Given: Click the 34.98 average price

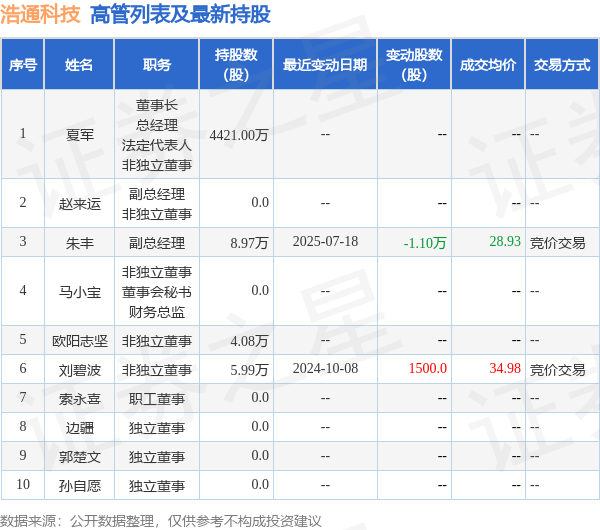Looking at the screenshot, I should click(x=505, y=368).
